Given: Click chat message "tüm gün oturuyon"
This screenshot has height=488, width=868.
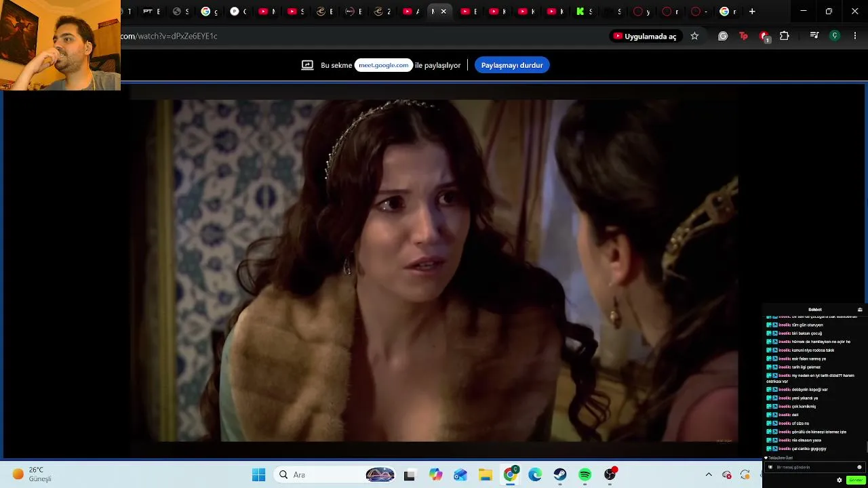Looking at the screenshot, I should click(807, 325).
